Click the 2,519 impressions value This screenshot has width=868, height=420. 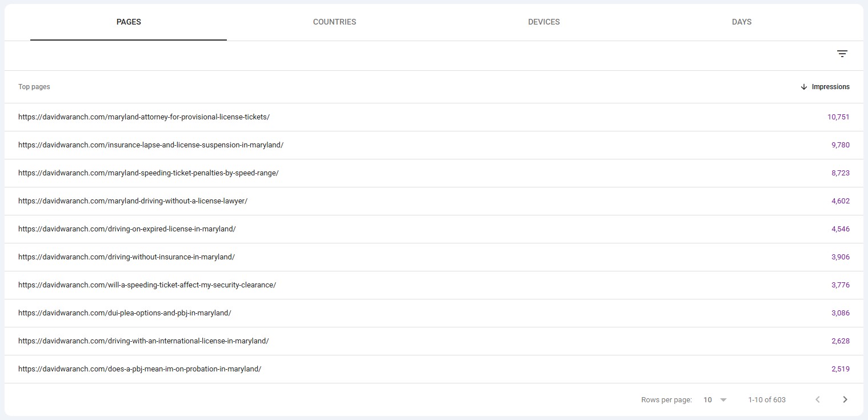pos(840,369)
